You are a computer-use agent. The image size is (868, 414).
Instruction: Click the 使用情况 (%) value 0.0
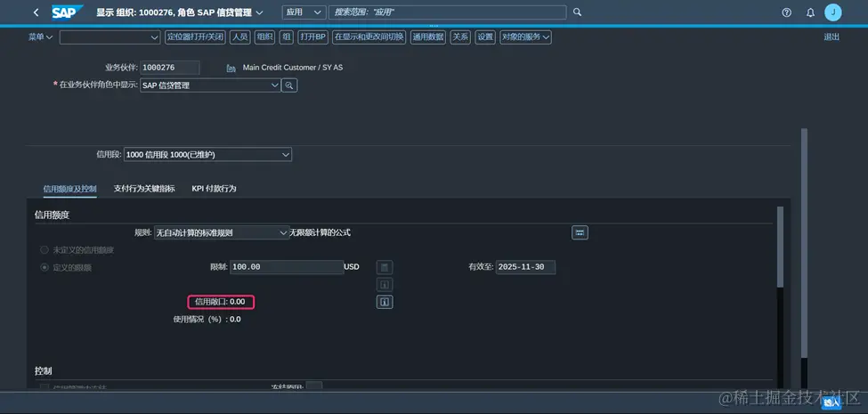[x=235, y=320]
